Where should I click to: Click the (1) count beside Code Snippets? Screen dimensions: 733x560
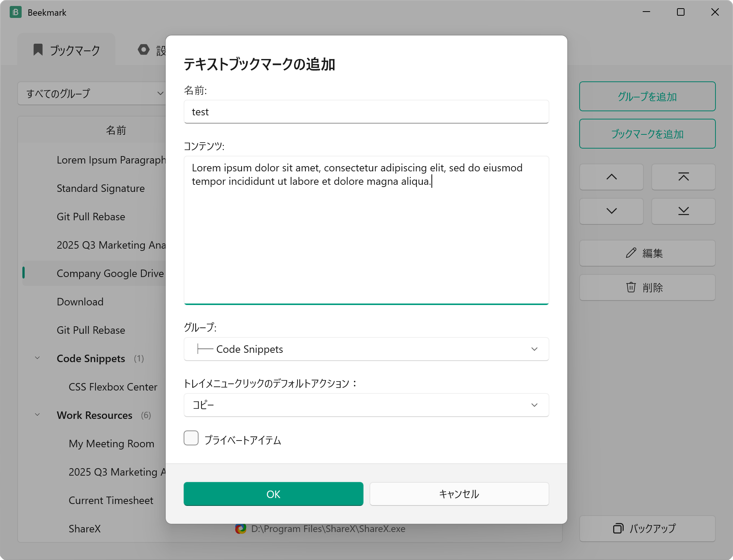pos(139,358)
